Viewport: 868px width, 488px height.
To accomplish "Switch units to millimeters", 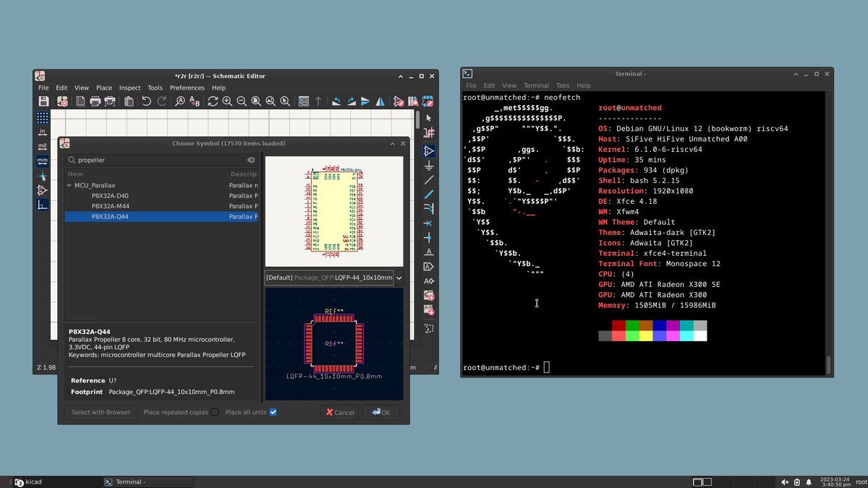I will (42, 160).
